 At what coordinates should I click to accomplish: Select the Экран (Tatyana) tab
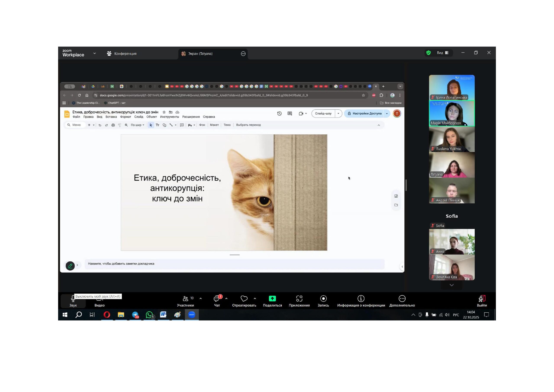pos(200,54)
